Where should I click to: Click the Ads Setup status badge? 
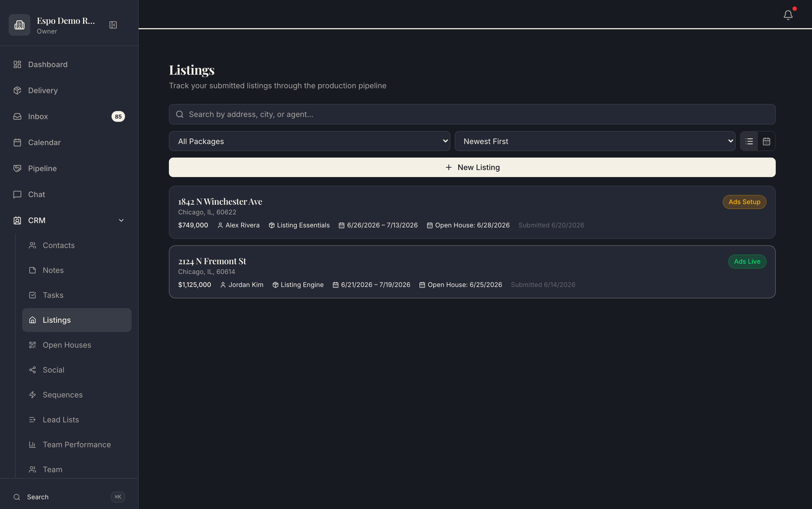(744, 202)
